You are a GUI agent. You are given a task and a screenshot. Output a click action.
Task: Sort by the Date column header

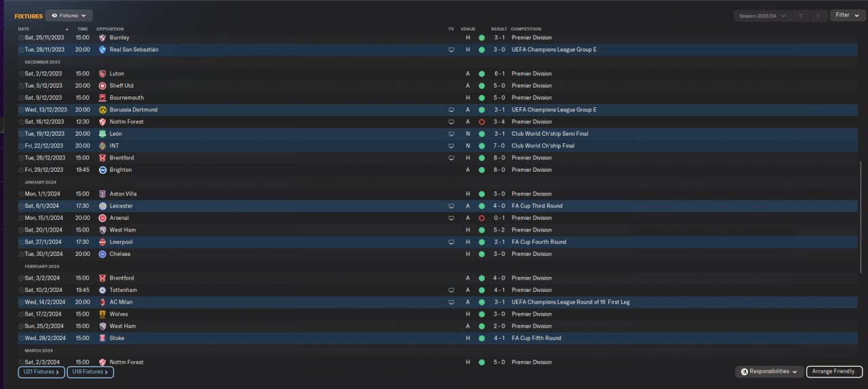tap(24, 29)
